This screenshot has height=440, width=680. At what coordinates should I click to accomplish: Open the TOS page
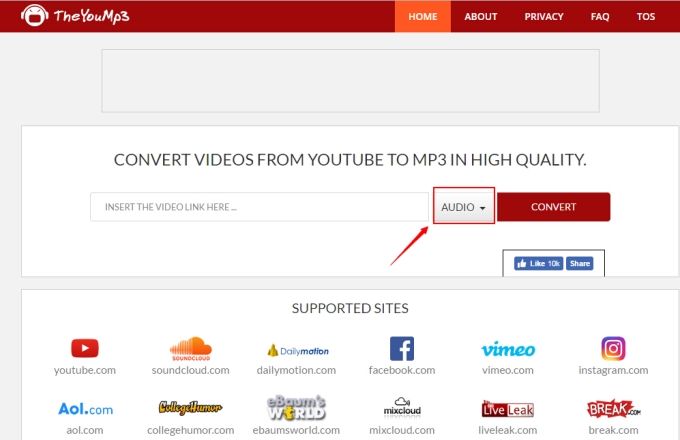[x=646, y=16]
